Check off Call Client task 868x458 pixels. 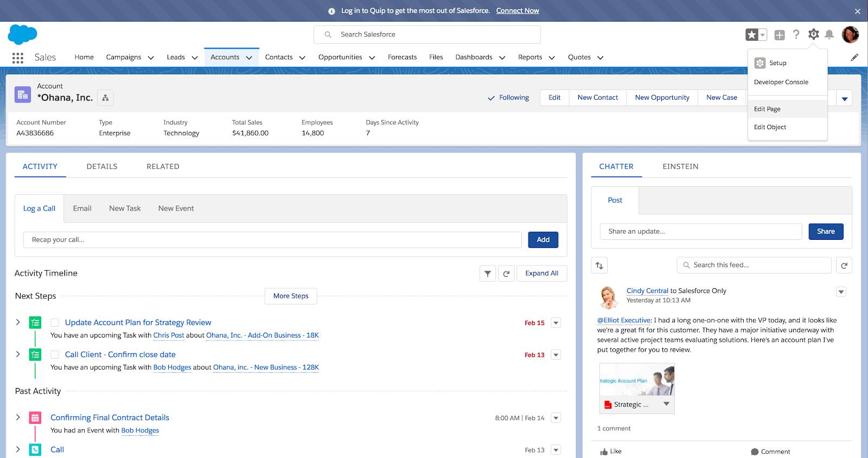pyautogui.click(x=55, y=355)
